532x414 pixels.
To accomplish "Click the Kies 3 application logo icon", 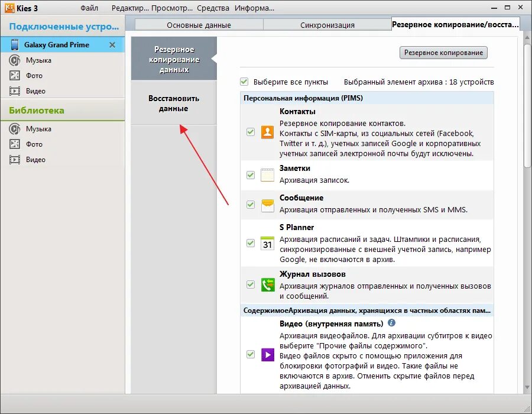I will click(9, 8).
